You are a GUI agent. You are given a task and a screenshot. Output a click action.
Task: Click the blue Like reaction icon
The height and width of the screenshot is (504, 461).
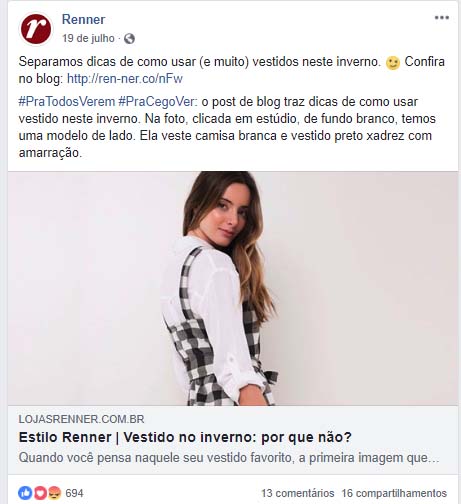coord(25,493)
